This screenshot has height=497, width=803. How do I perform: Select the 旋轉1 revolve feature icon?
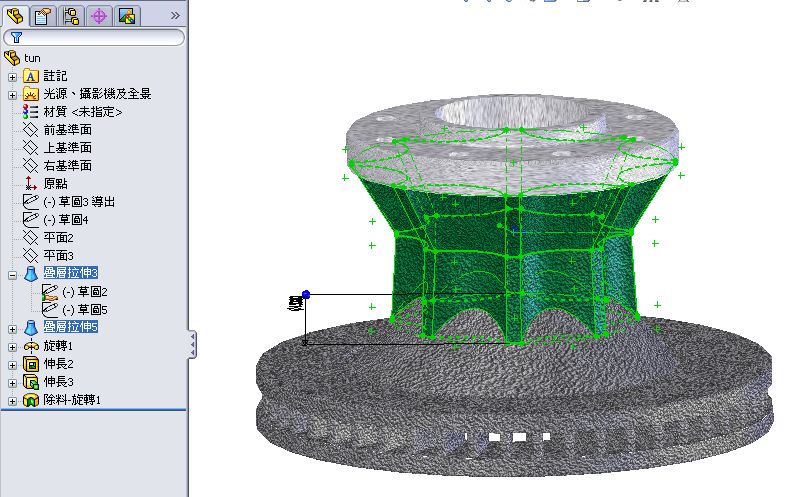[31, 346]
